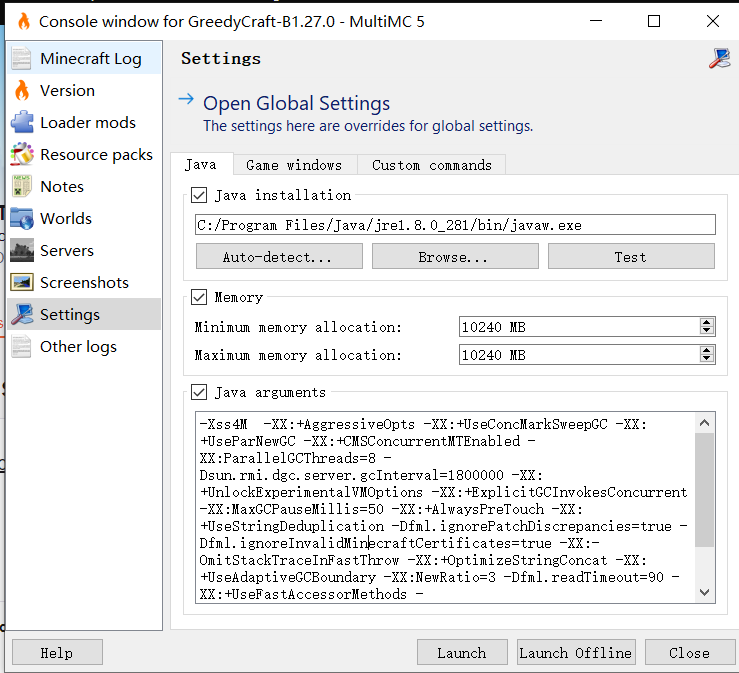The width and height of the screenshot is (739, 673).
Task: Click the Loader mods puzzle icon
Action: point(22,123)
